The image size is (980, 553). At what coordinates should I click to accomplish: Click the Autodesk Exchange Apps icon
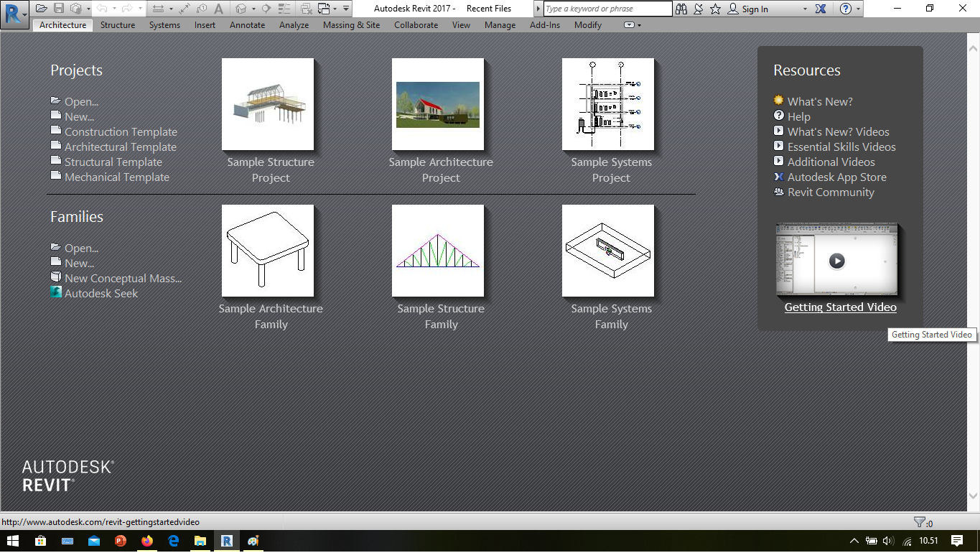click(822, 9)
